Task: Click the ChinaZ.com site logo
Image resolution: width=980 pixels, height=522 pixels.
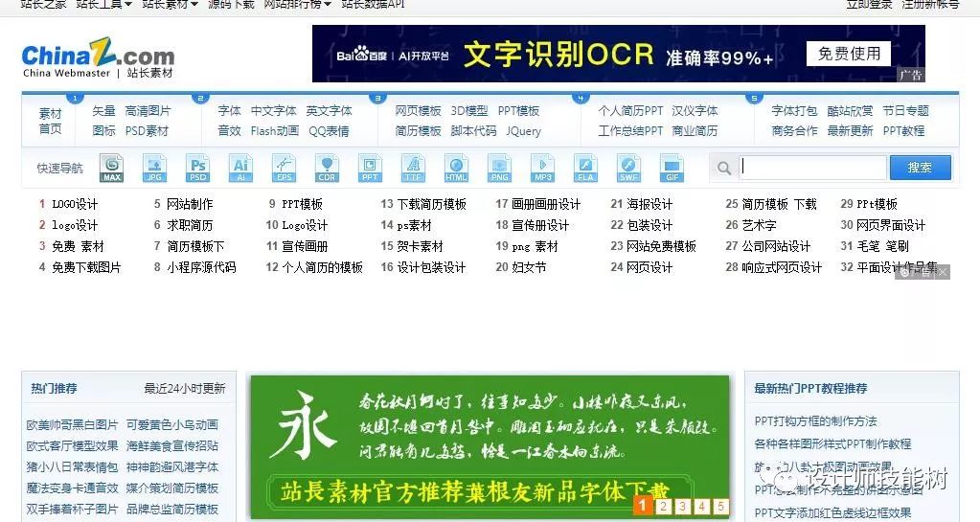Action: click(98, 57)
